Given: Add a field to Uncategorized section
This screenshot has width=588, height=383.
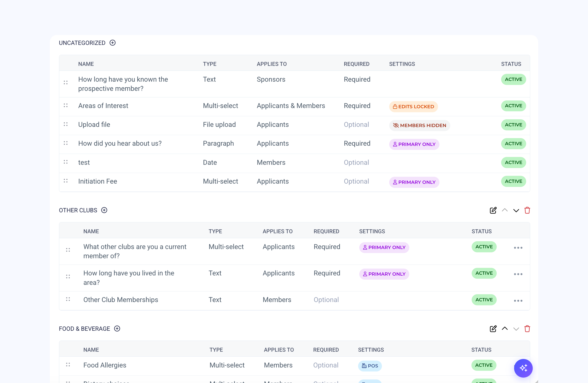Looking at the screenshot, I should tap(112, 43).
